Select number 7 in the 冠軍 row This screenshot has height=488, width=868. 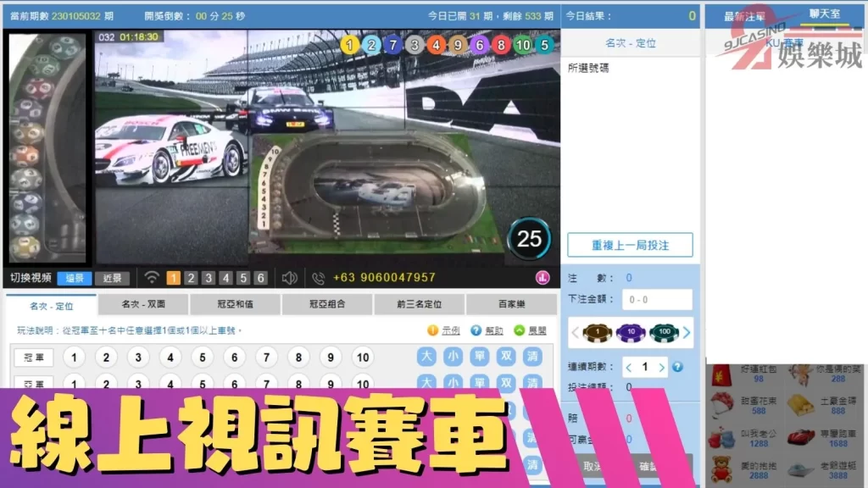click(265, 358)
